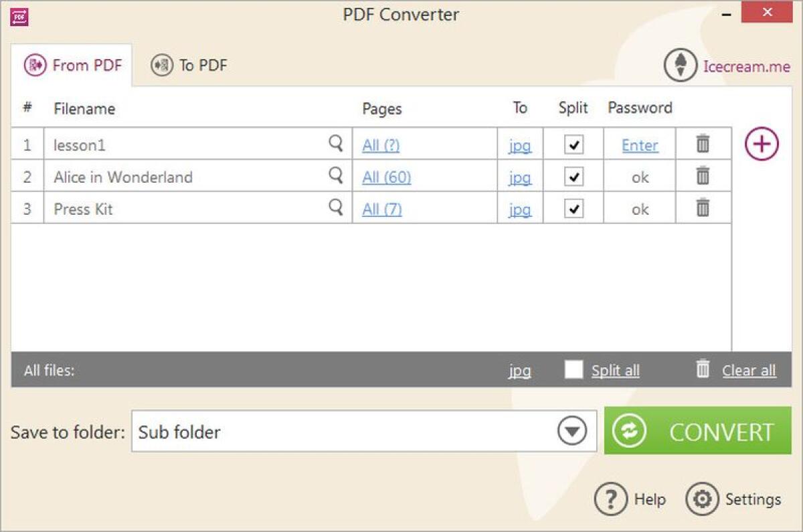Change output format for Press Kit via jpg
Screen dimensions: 803x532
pyautogui.click(x=520, y=209)
